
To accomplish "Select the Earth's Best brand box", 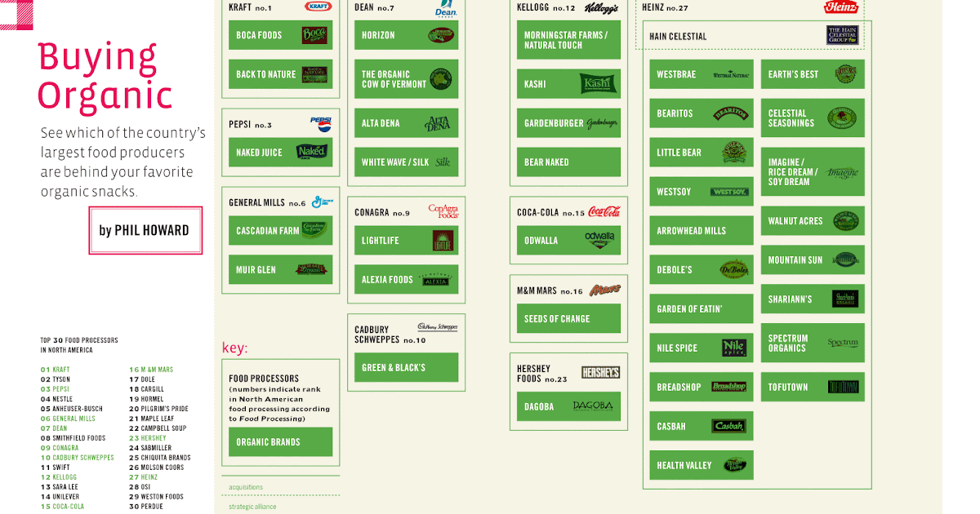I will (x=813, y=74).
